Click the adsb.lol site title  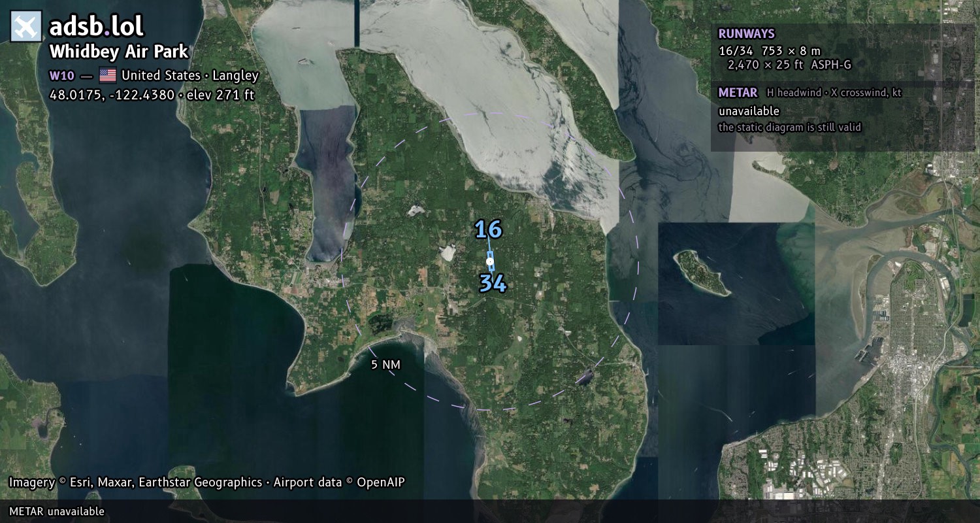click(x=97, y=26)
